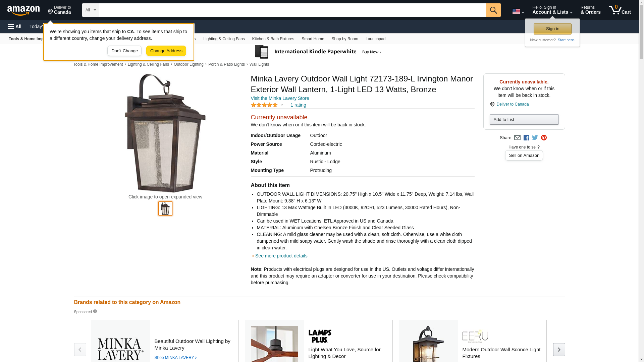The height and width of the screenshot is (362, 644).
Task: Open Lighting & Ceiling Fans menu item
Action: pos(224,39)
